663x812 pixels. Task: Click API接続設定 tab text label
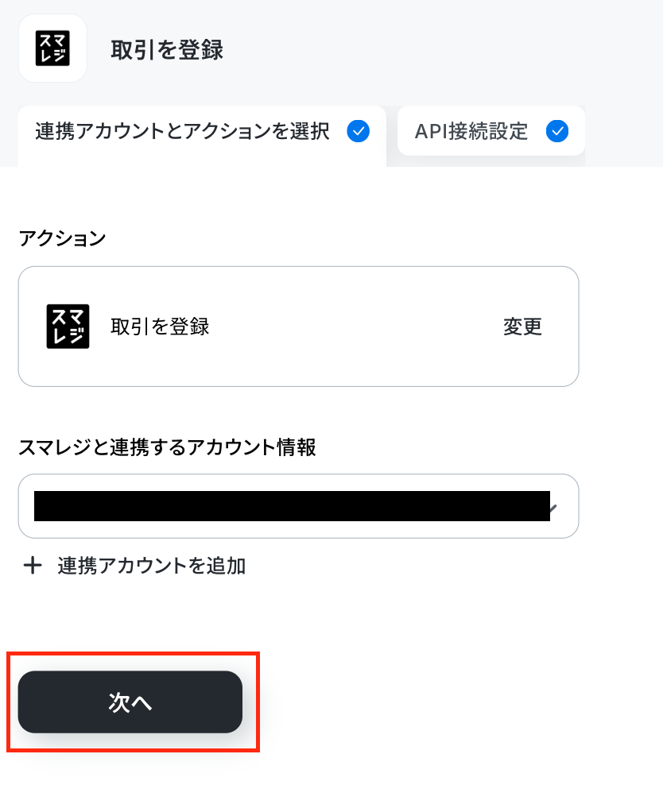point(471,132)
